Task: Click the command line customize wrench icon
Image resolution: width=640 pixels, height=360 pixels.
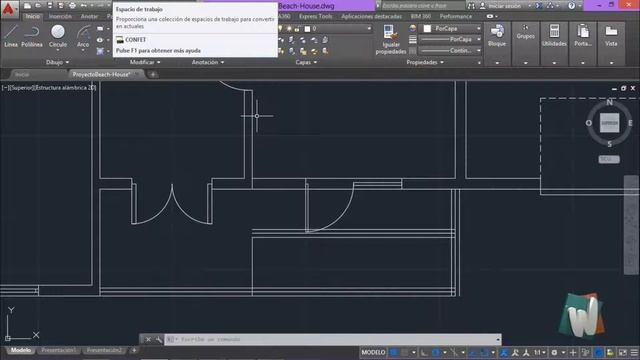Action: point(158,339)
